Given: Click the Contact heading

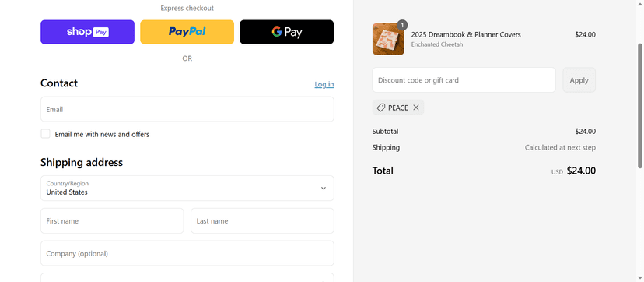Looking at the screenshot, I should pos(59,83).
